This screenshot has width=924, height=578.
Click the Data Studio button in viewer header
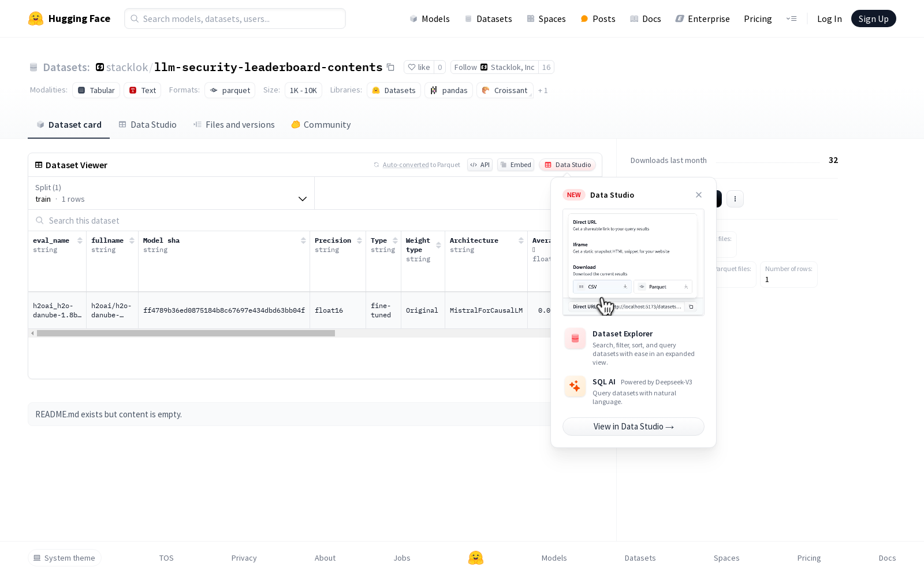568,165
